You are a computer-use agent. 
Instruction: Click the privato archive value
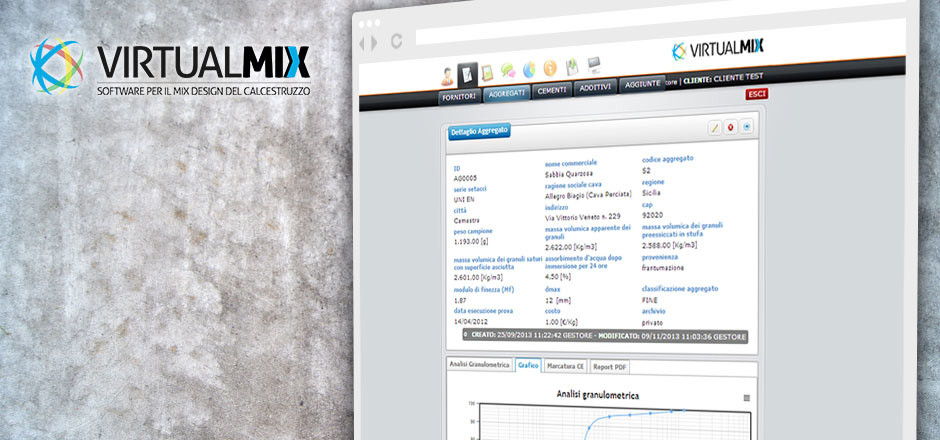tap(653, 322)
